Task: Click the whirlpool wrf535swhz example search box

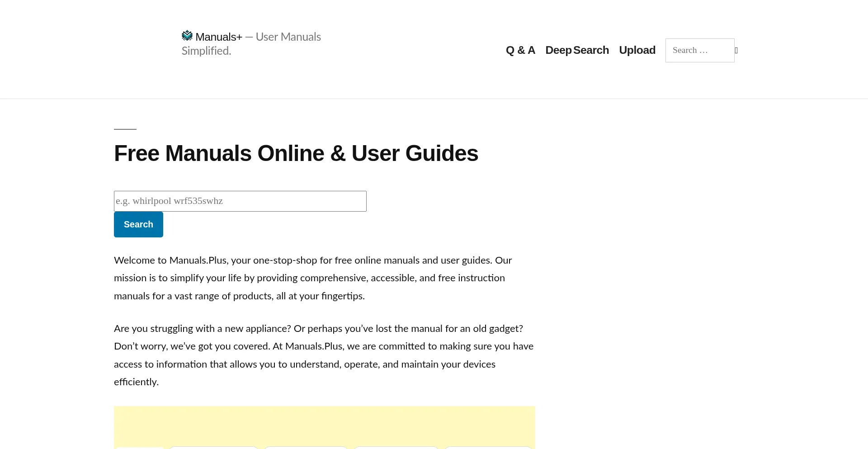Action: [240, 201]
